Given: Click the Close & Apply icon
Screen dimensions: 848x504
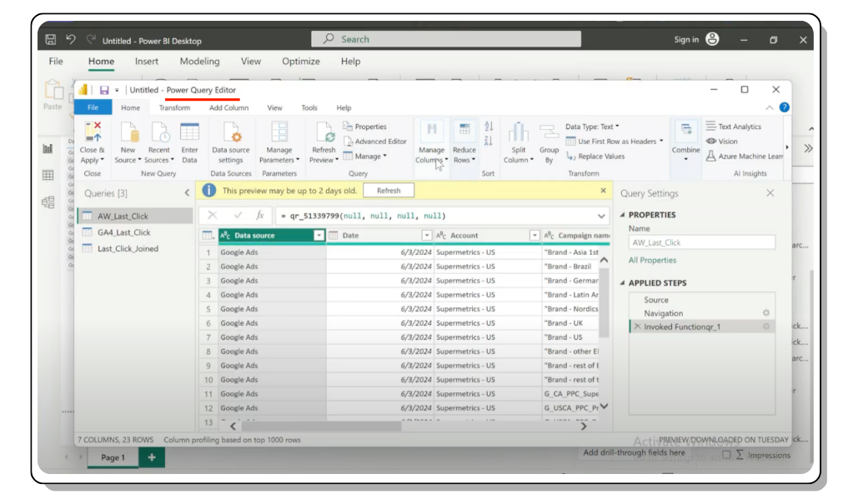Looking at the screenshot, I should [93, 133].
